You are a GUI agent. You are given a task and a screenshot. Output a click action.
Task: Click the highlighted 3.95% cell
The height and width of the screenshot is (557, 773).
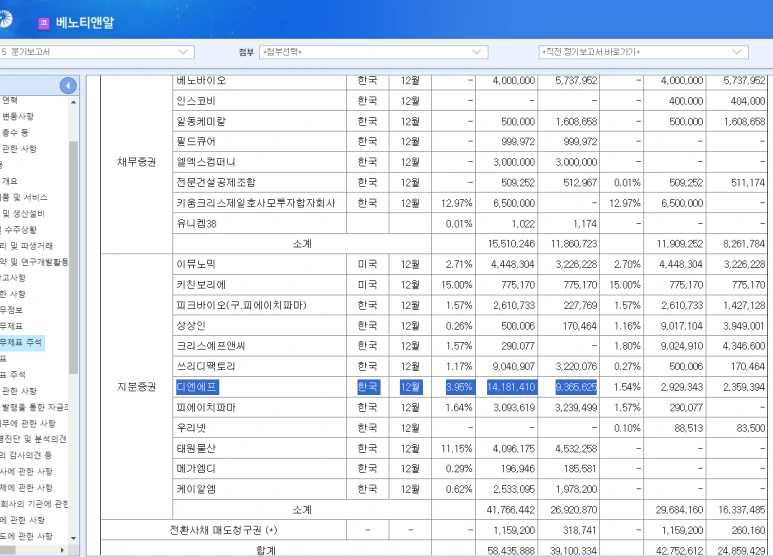pyautogui.click(x=459, y=387)
